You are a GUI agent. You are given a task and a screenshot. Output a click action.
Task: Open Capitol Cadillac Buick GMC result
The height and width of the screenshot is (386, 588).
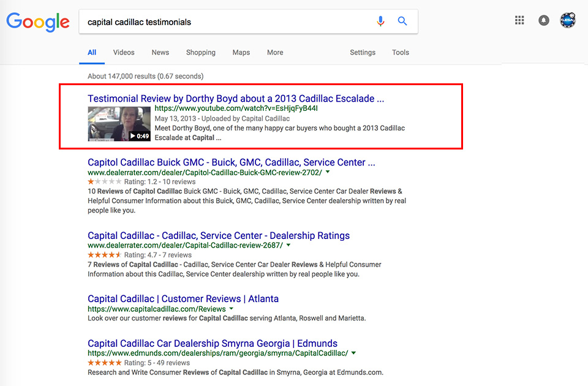232,162
